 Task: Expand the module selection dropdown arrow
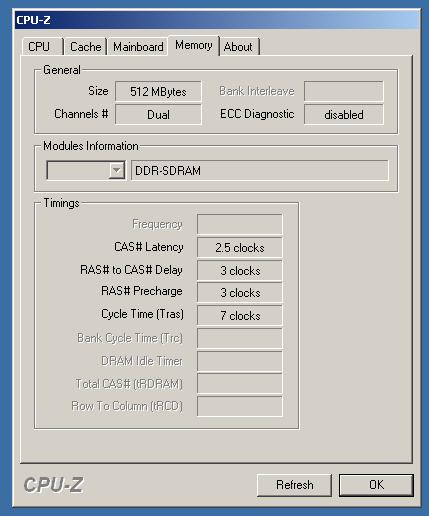pos(116,170)
